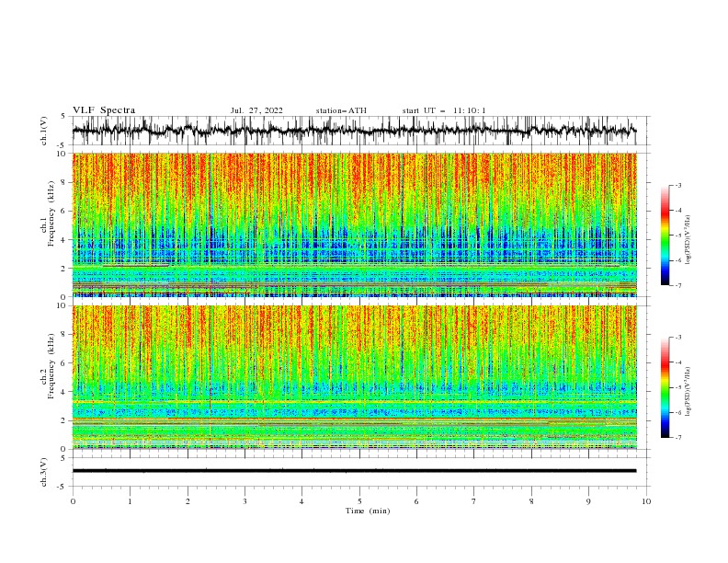Viewport: 728px width, 563px height.
Task: Select the date text "Jul. 27, 2022"
Action: coord(256,110)
